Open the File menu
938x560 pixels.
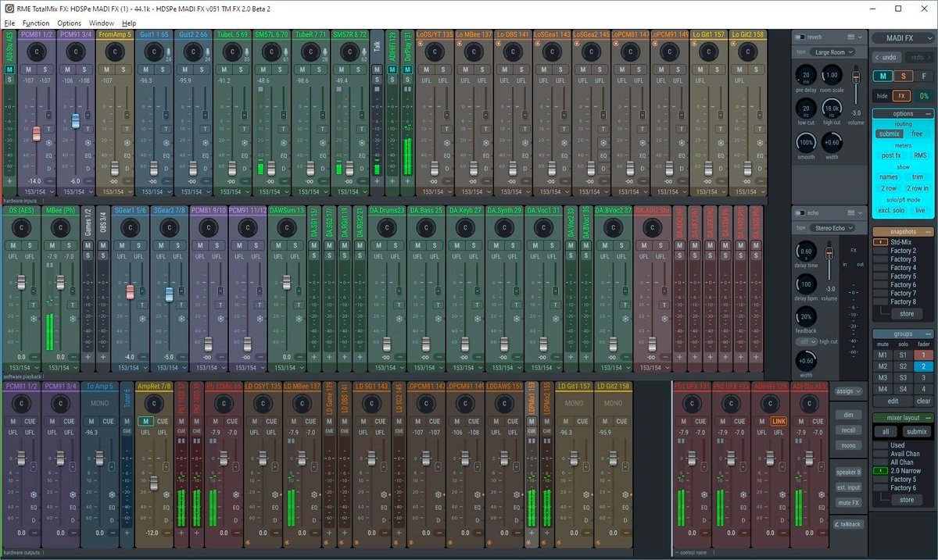9,23
